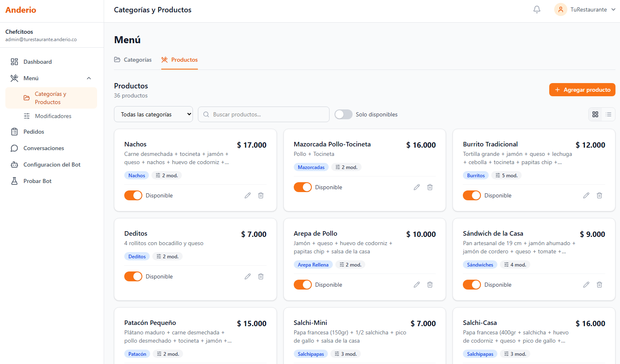Click the Salchi-Casa product title
This screenshot has width=620, height=364.
pyautogui.click(x=480, y=323)
